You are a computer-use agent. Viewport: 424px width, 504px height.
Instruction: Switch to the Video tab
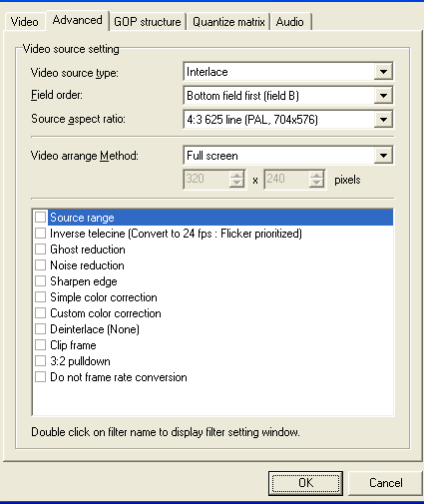click(25, 22)
